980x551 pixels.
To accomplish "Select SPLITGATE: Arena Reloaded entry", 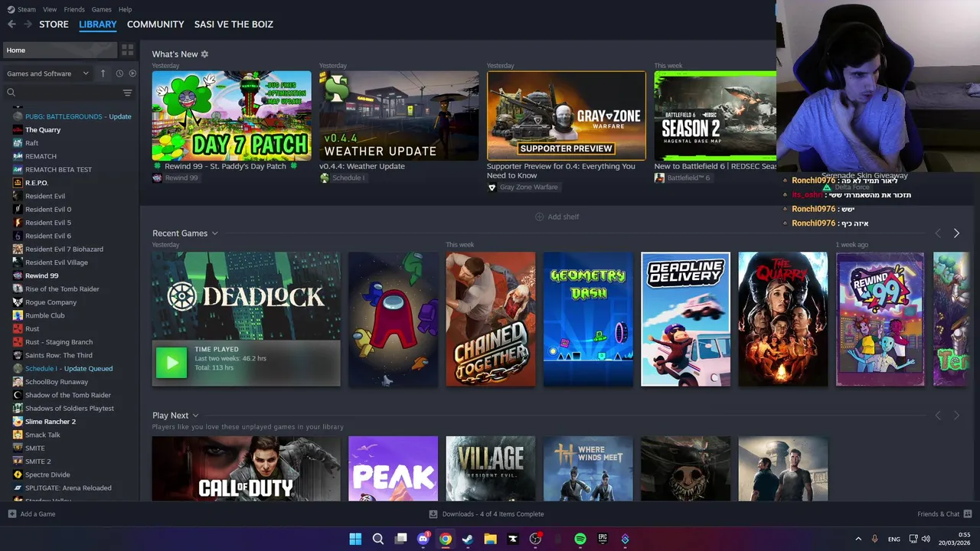I will [68, 487].
